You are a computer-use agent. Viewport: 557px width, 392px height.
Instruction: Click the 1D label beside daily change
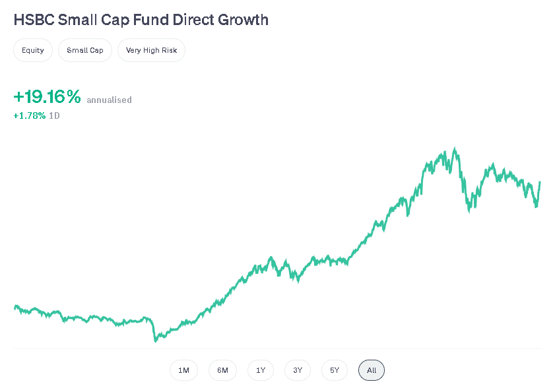pos(54,115)
